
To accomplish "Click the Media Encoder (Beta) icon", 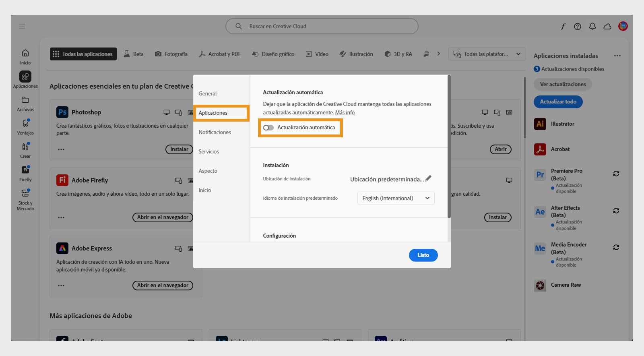I will 540,248.
